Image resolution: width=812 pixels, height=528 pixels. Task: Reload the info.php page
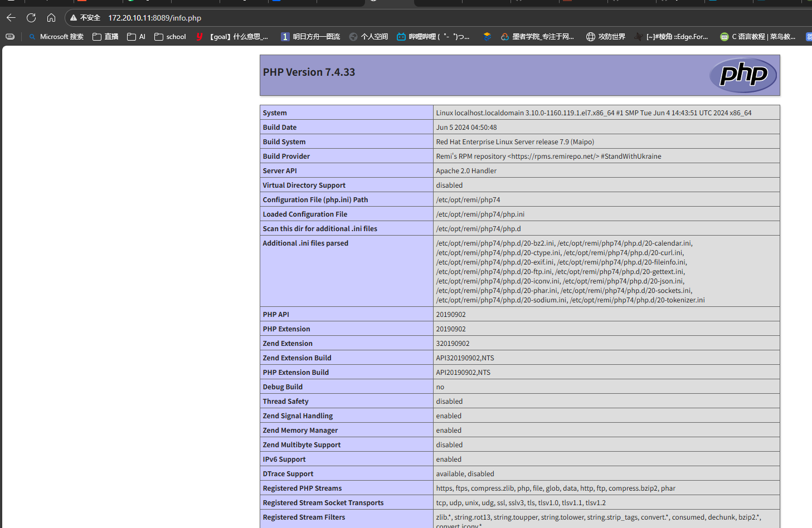[31, 18]
